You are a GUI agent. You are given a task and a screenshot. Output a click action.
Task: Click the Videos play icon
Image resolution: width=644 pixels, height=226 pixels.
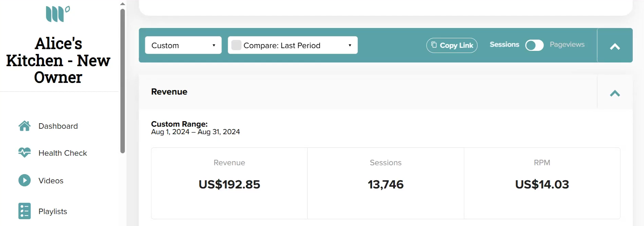pos(25,180)
